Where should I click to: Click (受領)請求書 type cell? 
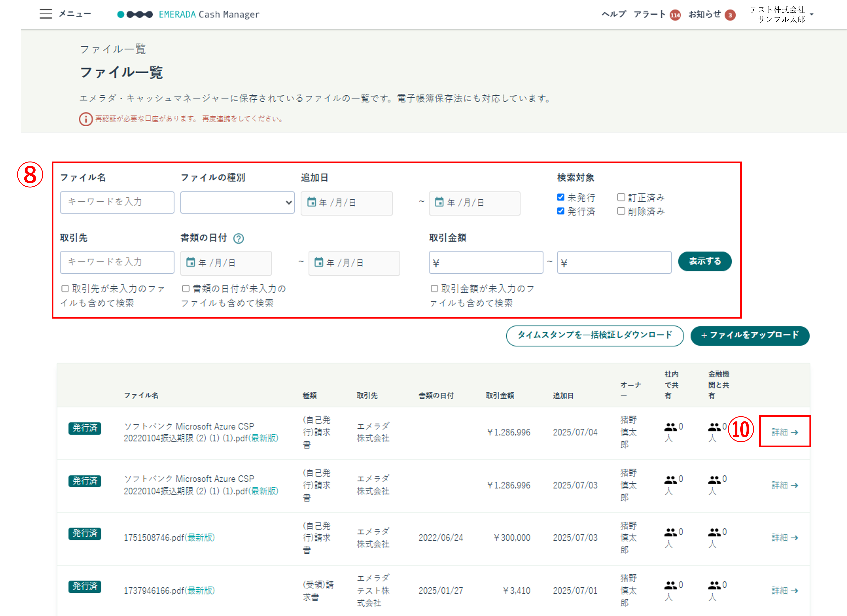coord(318,591)
